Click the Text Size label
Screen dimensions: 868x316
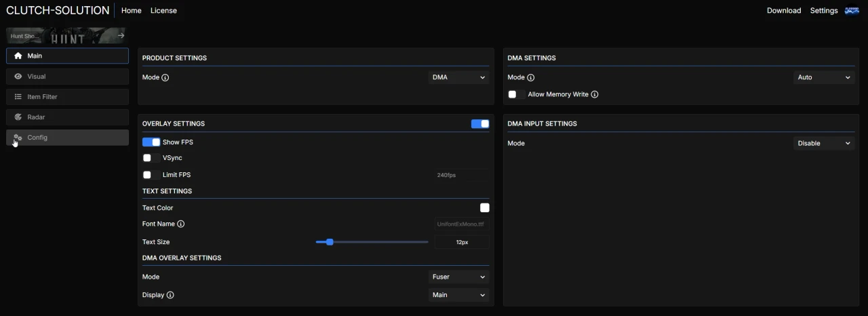[x=156, y=242]
